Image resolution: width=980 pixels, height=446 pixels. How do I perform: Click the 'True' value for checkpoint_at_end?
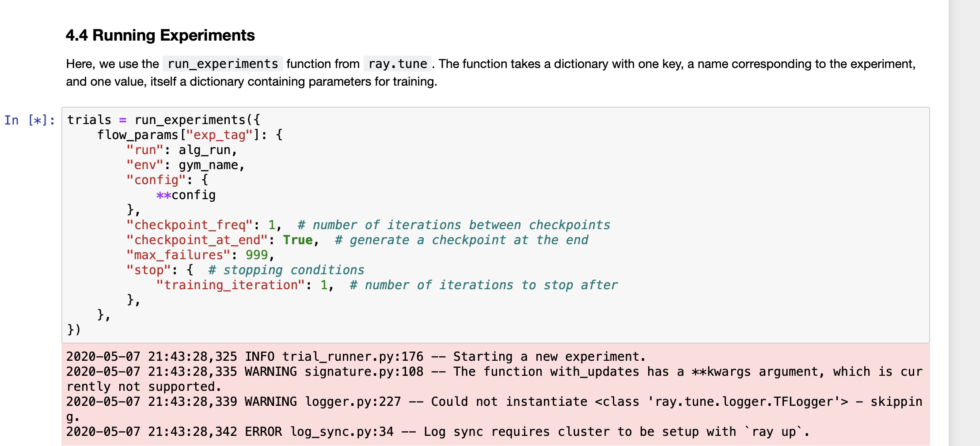(298, 240)
